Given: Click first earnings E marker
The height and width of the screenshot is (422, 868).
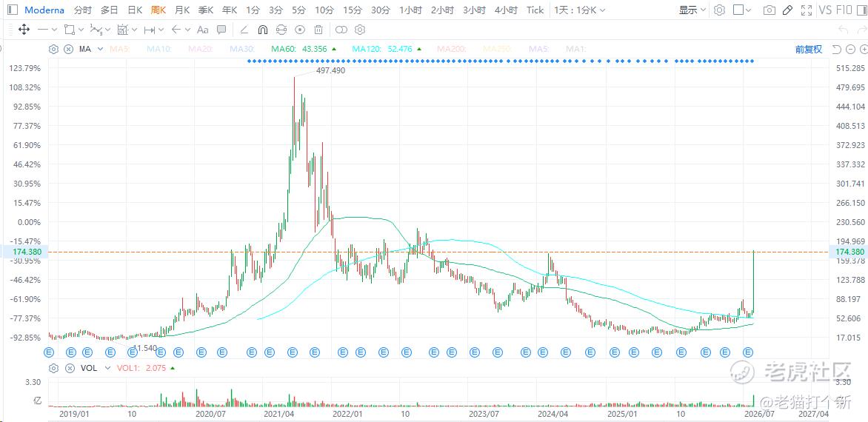Looking at the screenshot, I should tap(49, 352).
